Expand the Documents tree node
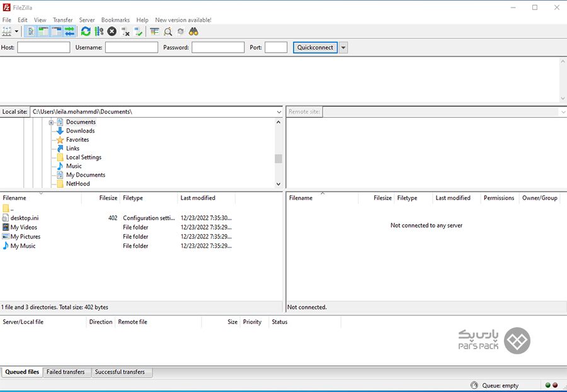Viewport: 567px width, 392px height. pyautogui.click(x=51, y=123)
